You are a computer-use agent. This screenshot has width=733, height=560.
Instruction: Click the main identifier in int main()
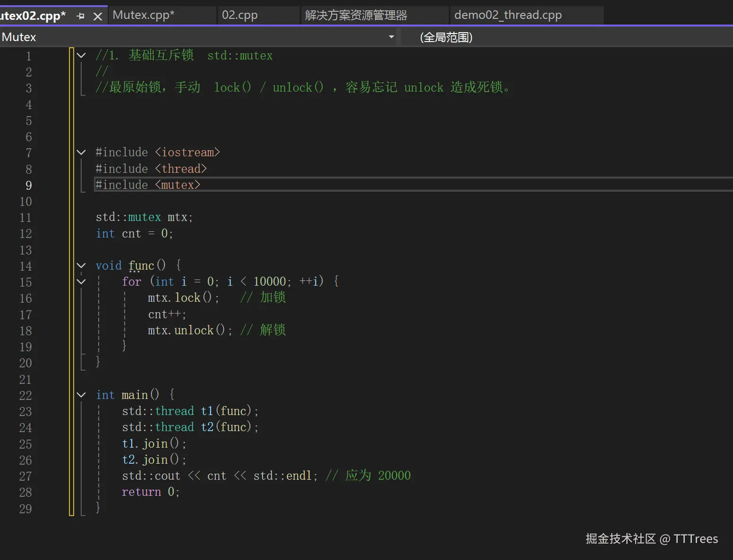click(x=135, y=395)
